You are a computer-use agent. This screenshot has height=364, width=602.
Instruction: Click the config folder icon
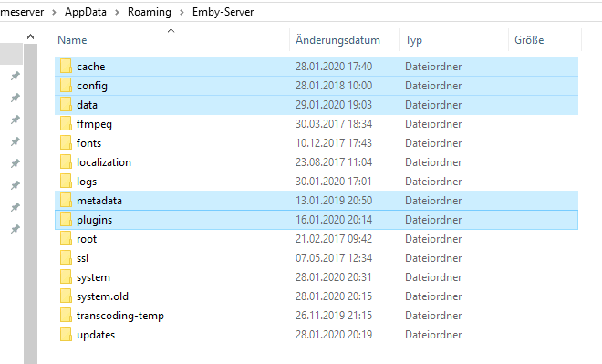(x=66, y=85)
